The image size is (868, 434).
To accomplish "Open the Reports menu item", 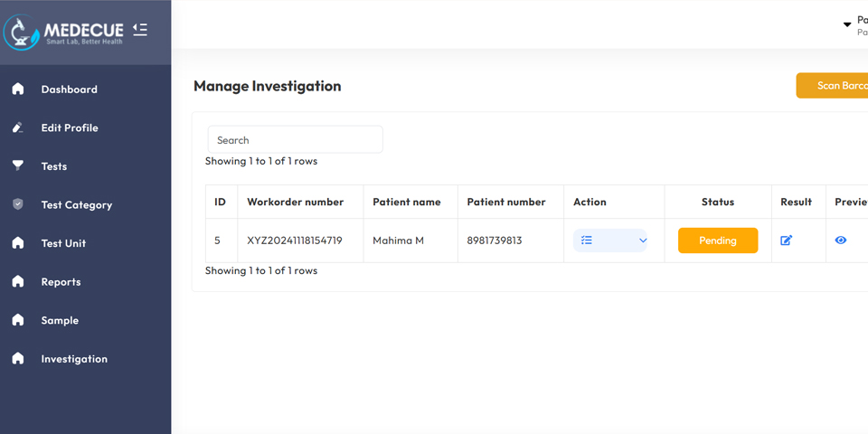I will [x=61, y=282].
